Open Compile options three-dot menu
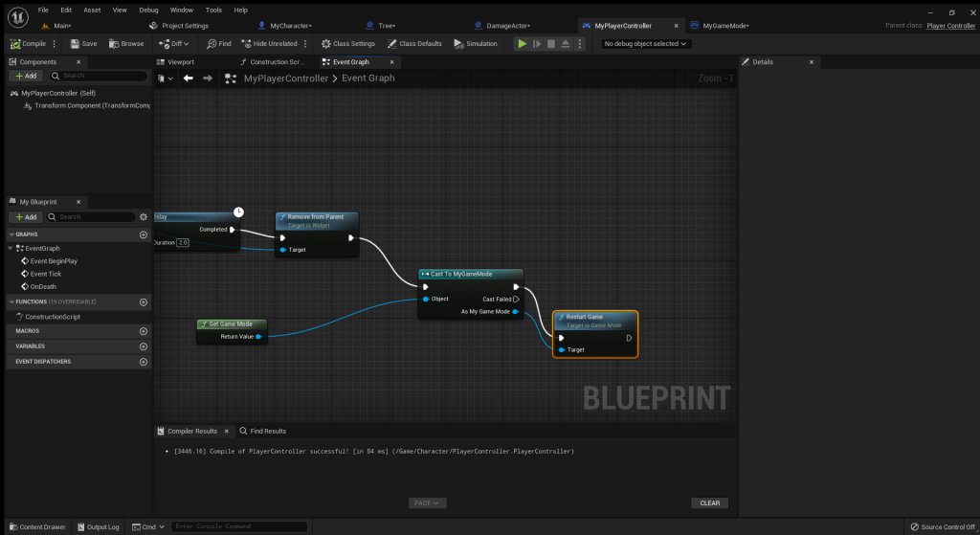The image size is (980, 535). coord(55,44)
